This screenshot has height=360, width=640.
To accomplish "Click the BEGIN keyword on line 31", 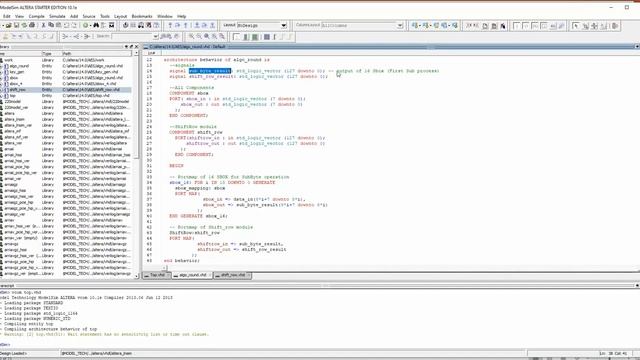I will [176, 166].
